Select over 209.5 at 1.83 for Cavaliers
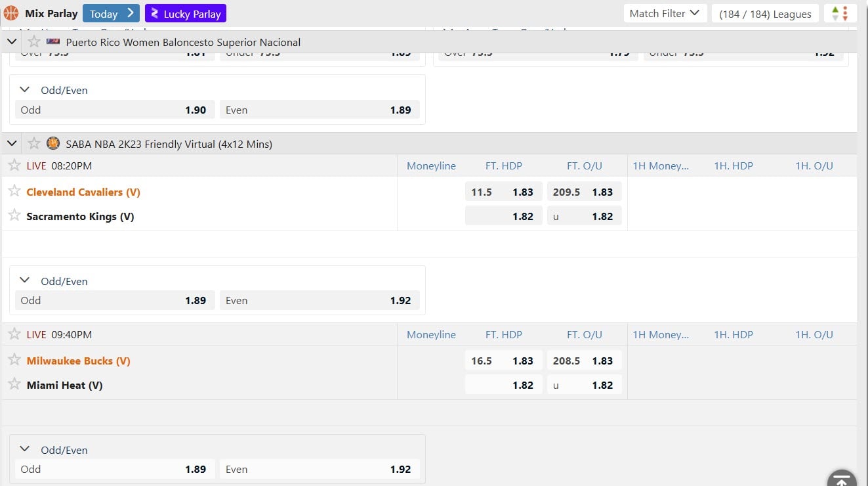Screen dimensions: 868x486 pyautogui.click(x=585, y=191)
